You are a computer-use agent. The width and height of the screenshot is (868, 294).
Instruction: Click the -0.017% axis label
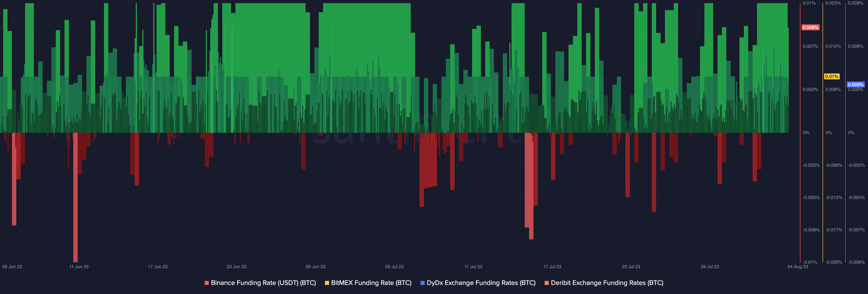point(834,230)
